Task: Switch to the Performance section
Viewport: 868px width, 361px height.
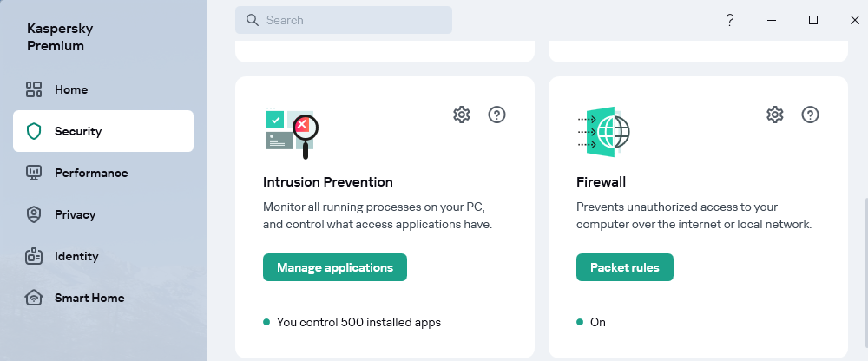Action: (91, 173)
